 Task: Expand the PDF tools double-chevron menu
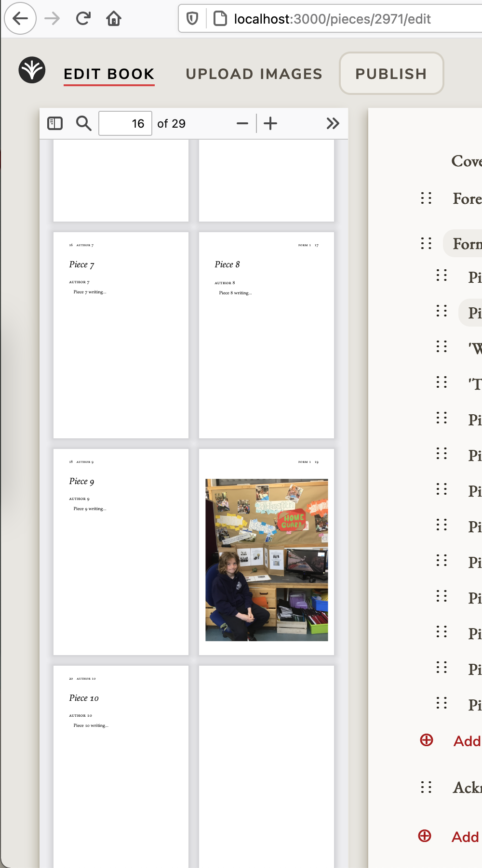pos(333,123)
